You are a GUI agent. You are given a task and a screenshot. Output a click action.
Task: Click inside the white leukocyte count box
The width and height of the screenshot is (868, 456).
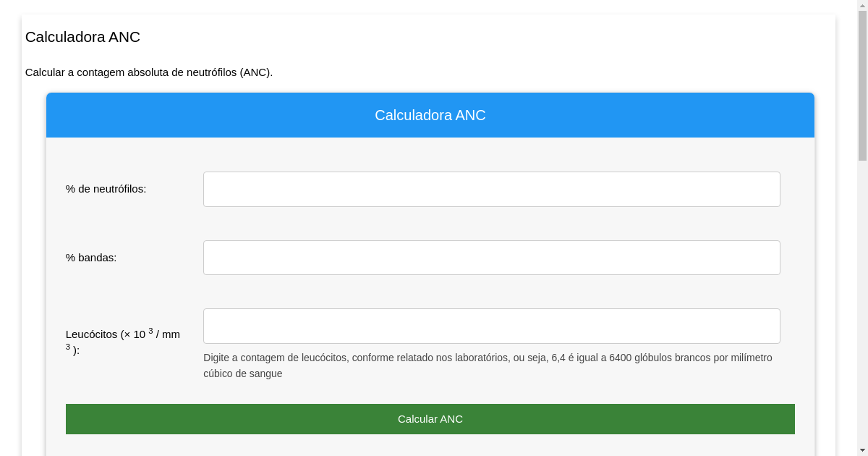click(492, 326)
